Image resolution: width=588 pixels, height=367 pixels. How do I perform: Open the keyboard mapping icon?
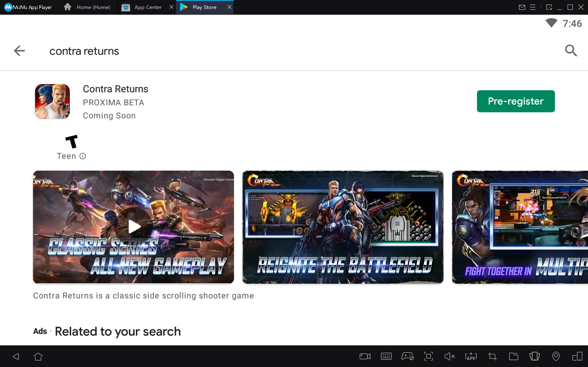tap(386, 356)
